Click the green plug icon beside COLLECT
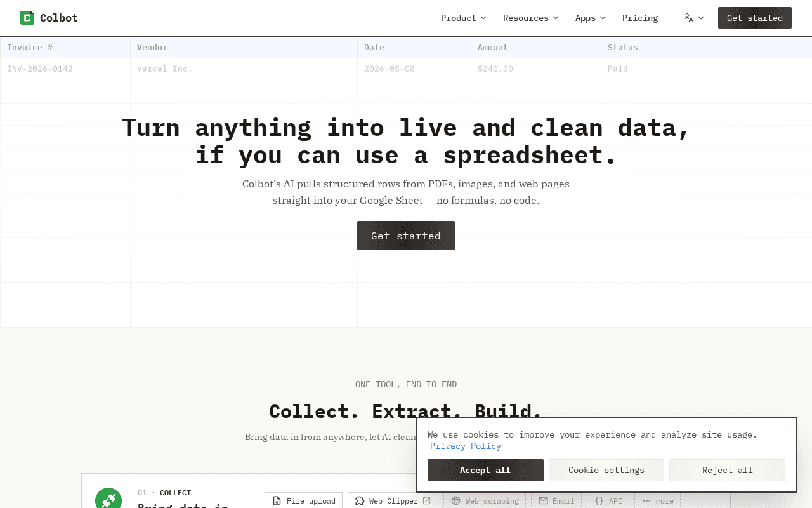This screenshot has width=812, height=508. (108, 500)
